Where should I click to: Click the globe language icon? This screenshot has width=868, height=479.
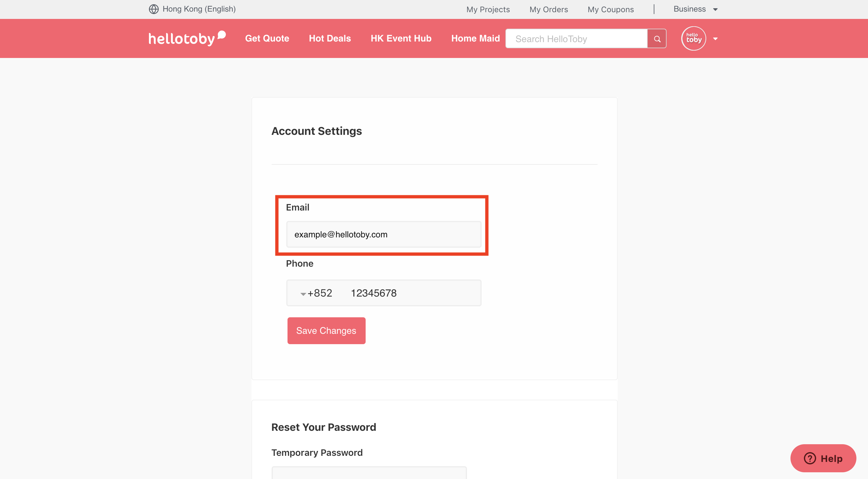[x=154, y=9]
